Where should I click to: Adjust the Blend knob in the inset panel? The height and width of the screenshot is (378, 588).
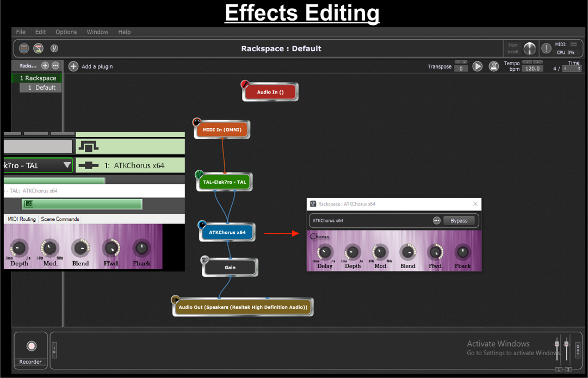coord(81,248)
